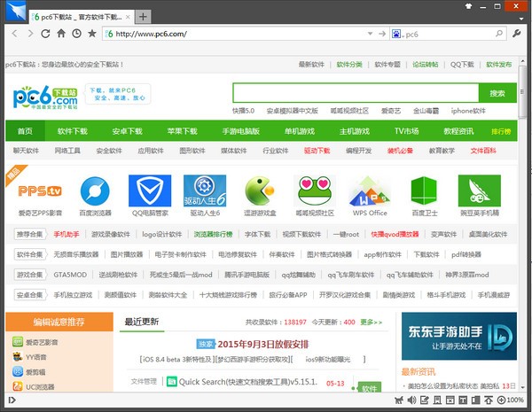The height and width of the screenshot is (412, 532).
Task: Click the zoom plus 100% control
Action: pyautogui.click(x=511, y=400)
